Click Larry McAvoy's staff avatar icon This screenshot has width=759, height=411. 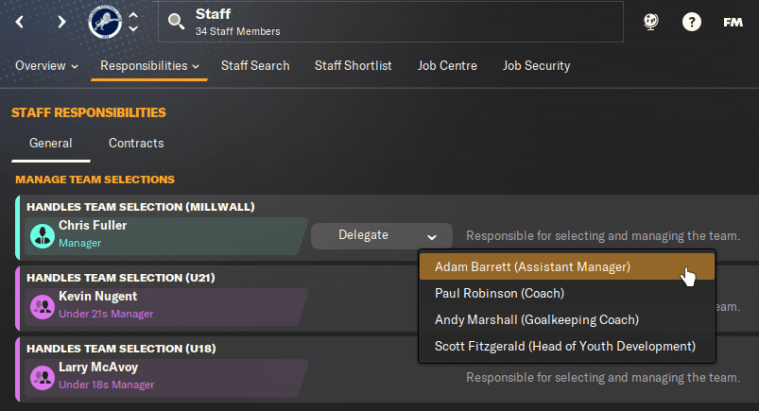click(x=42, y=377)
